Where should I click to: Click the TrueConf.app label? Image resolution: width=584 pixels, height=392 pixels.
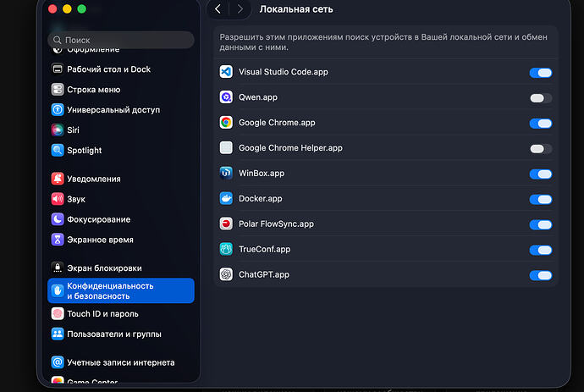pyautogui.click(x=264, y=249)
